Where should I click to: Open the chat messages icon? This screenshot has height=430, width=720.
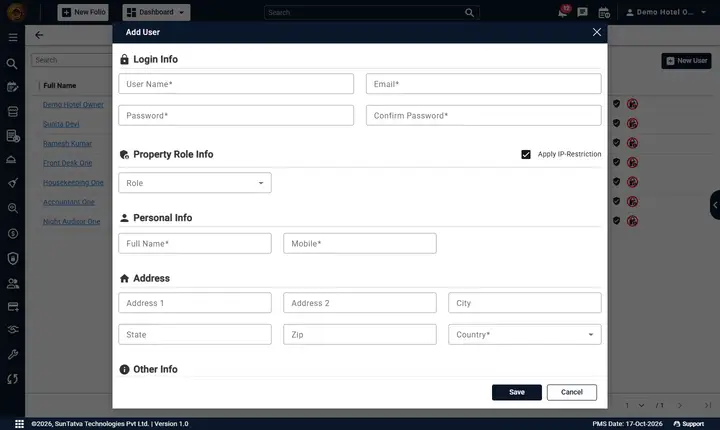coord(582,12)
